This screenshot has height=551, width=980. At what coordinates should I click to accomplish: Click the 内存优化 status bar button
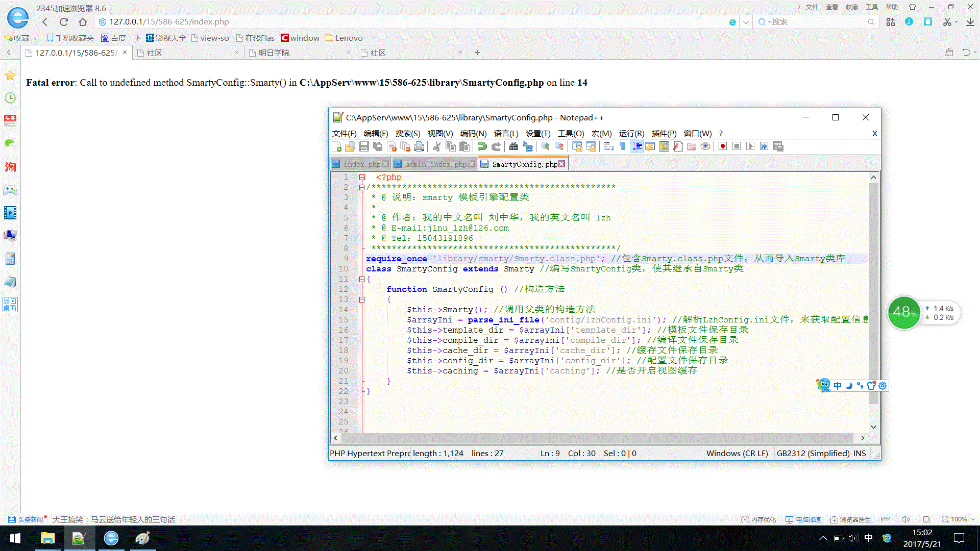coord(758,519)
